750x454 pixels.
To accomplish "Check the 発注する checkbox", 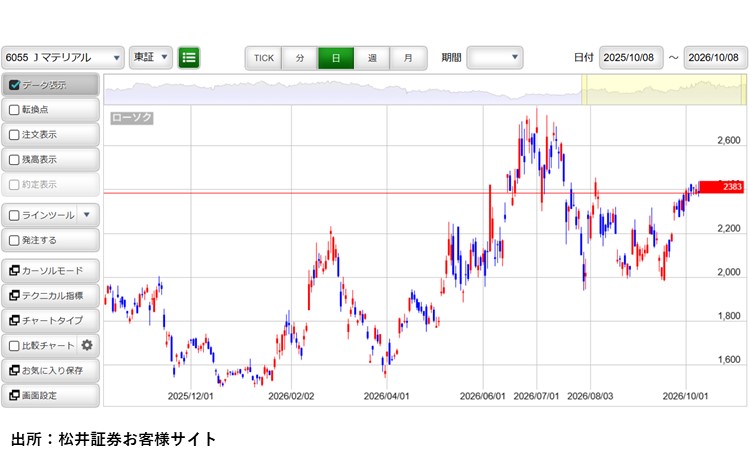I will pyautogui.click(x=14, y=240).
